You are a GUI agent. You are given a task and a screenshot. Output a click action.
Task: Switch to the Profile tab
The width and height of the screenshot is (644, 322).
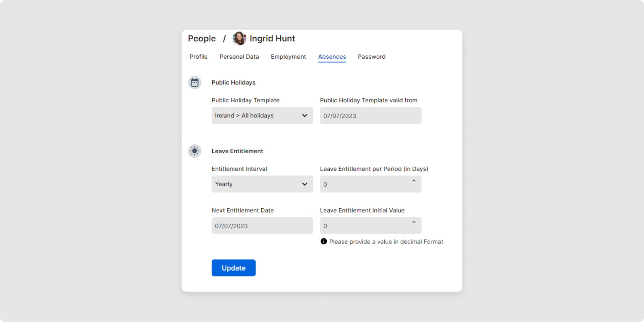[x=199, y=57]
